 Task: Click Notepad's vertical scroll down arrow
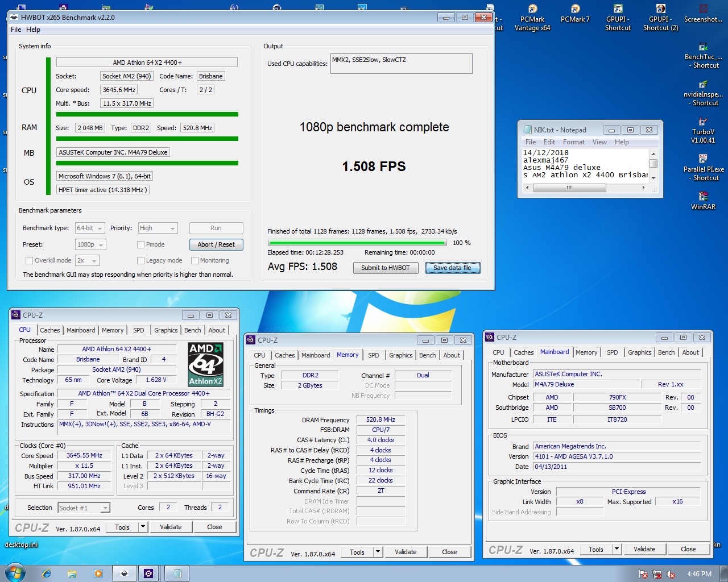[x=653, y=178]
